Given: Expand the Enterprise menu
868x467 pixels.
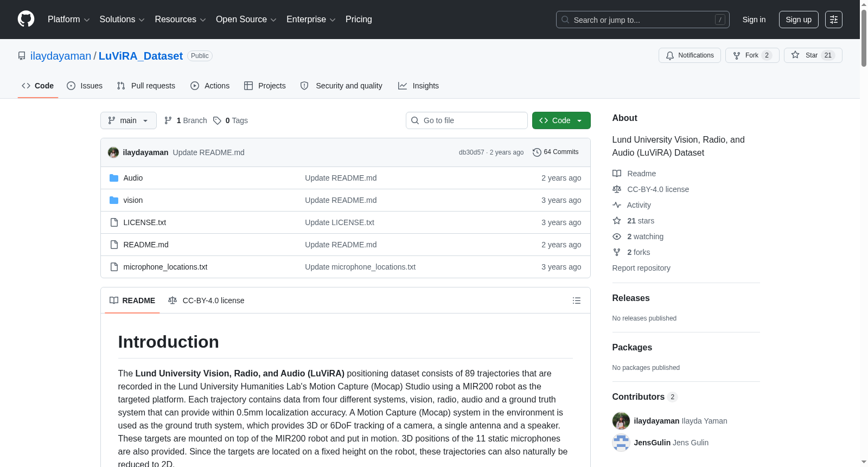Looking at the screenshot, I should click(x=311, y=20).
